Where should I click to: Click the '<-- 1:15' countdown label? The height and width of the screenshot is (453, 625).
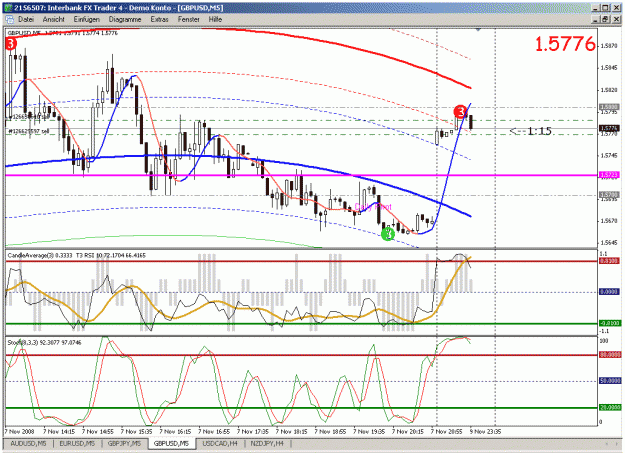[531, 131]
